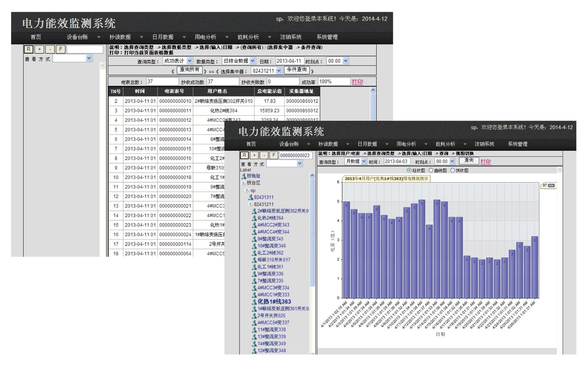Click the user icon beside 8#整流变345
The image size is (588, 376).
tap(254, 239)
